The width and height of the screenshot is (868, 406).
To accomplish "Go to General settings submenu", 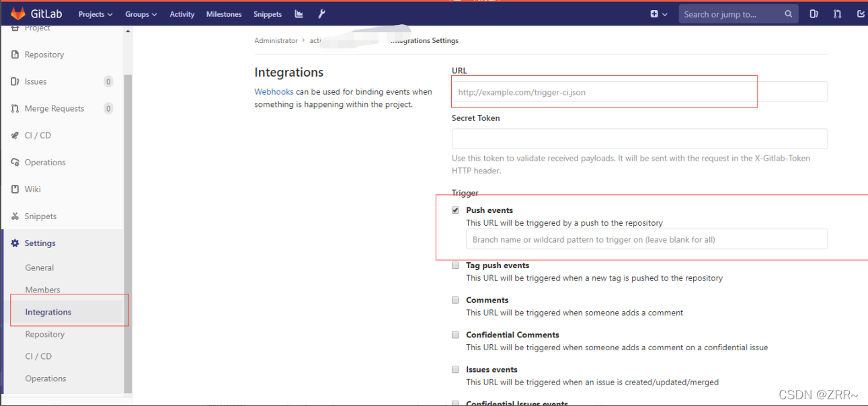I will pyautogui.click(x=40, y=268).
